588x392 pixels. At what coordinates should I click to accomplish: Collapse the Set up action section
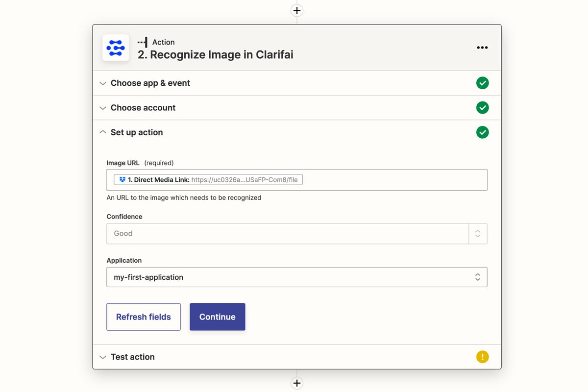[x=136, y=132]
